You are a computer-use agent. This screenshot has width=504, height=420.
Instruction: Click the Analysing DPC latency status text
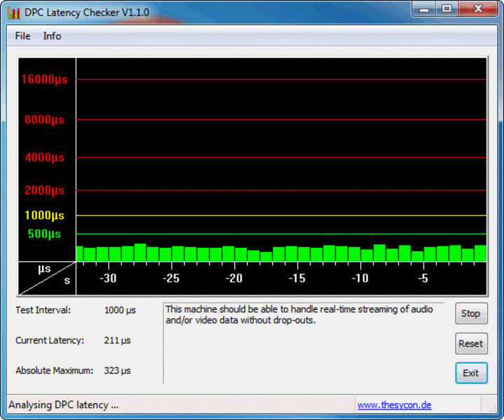(x=63, y=405)
